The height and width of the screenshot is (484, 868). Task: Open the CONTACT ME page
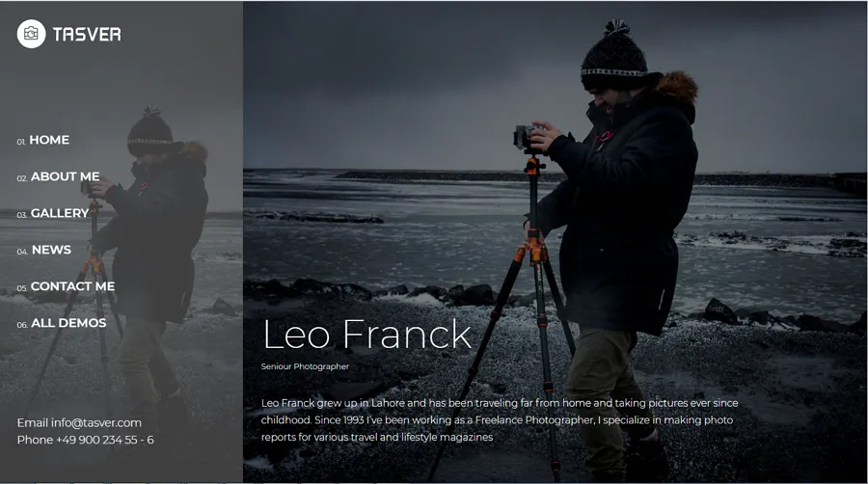(72, 286)
